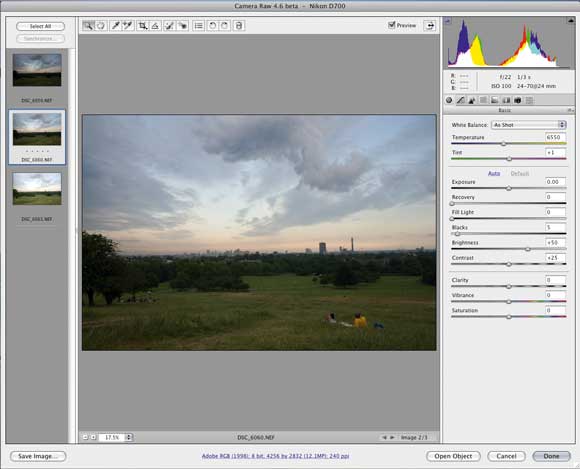Rotate image clockwise
The width and height of the screenshot is (580, 469).
coord(225,26)
